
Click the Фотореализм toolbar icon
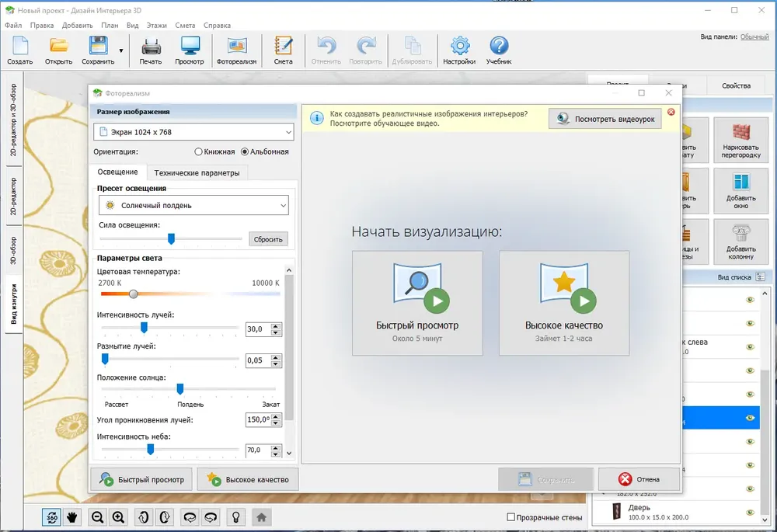coord(236,50)
